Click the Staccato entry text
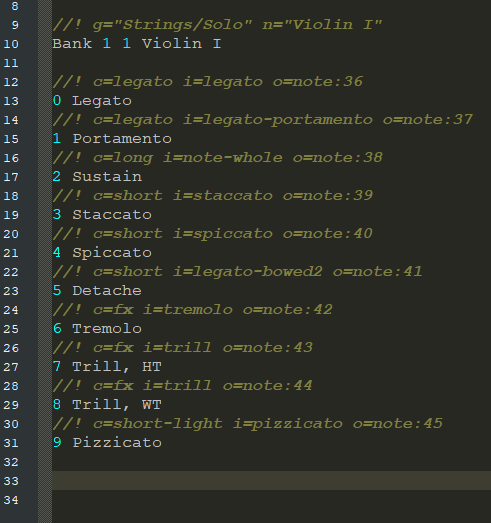The height and width of the screenshot is (523, 491). pyautogui.click(x=112, y=215)
